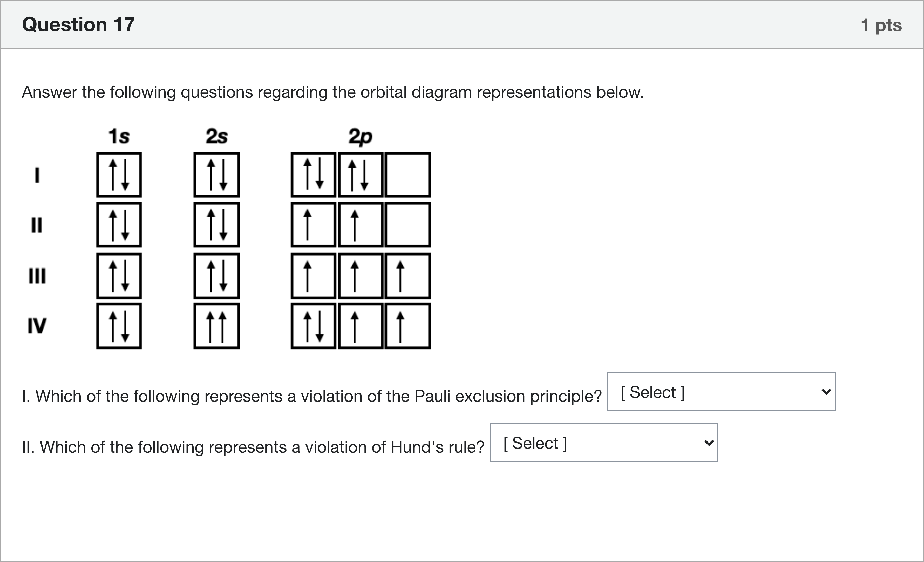Click the row III roman numeral label
Screen dimensions: 924x562
[37, 276]
